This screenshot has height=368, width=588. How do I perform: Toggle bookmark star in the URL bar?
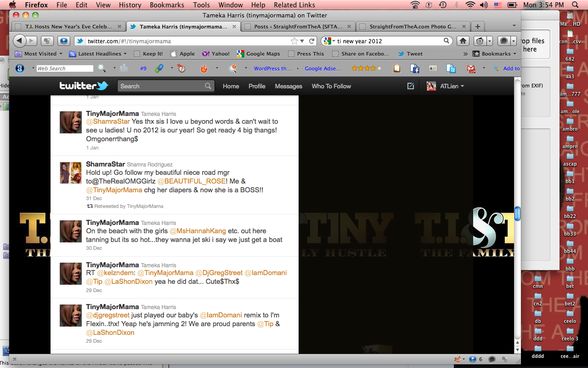(x=294, y=41)
